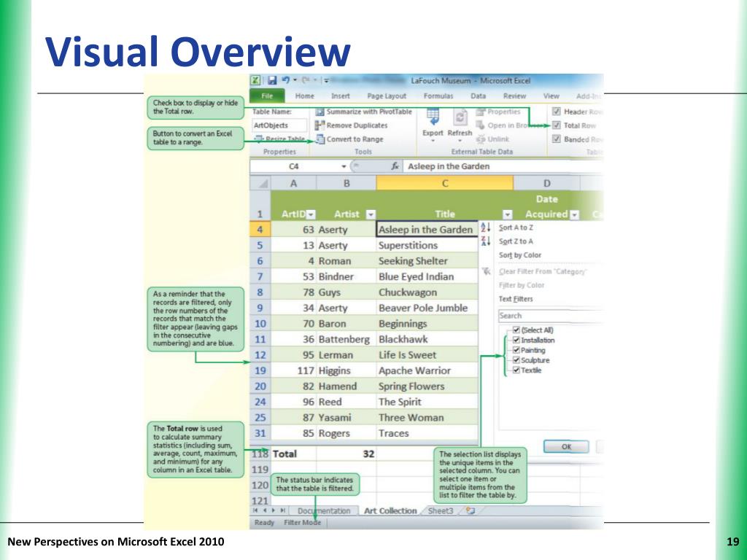The image size is (747, 560).
Task: Select row 19 by its row number
Action: 260,370
